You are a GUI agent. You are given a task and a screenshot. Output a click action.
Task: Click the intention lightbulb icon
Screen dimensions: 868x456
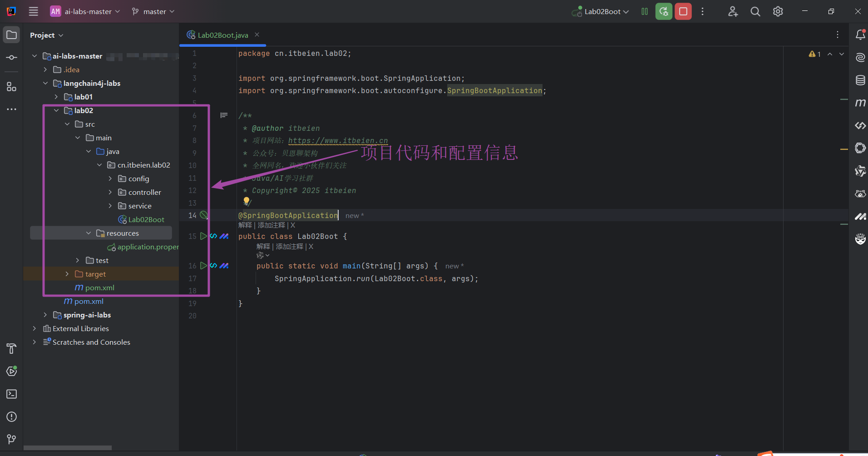point(247,200)
